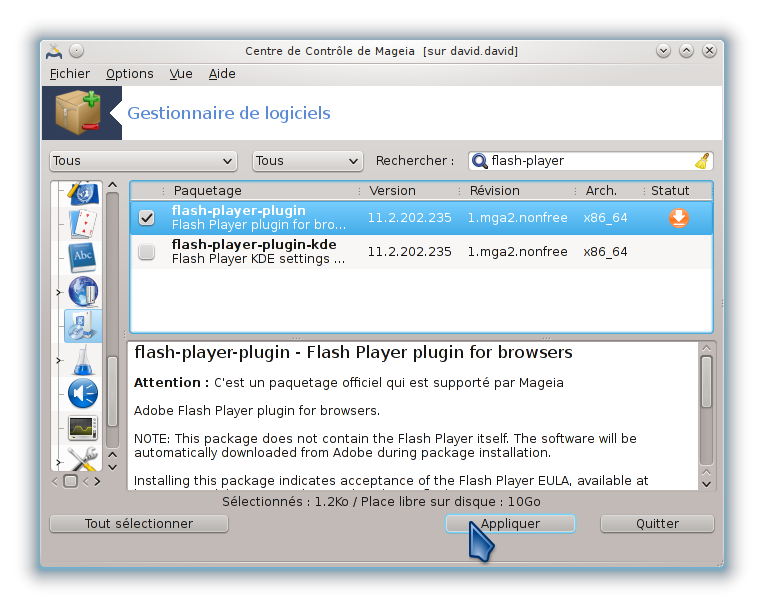Click the package box software manager logo
This screenshot has width=764, height=607.
pyautogui.click(x=79, y=113)
